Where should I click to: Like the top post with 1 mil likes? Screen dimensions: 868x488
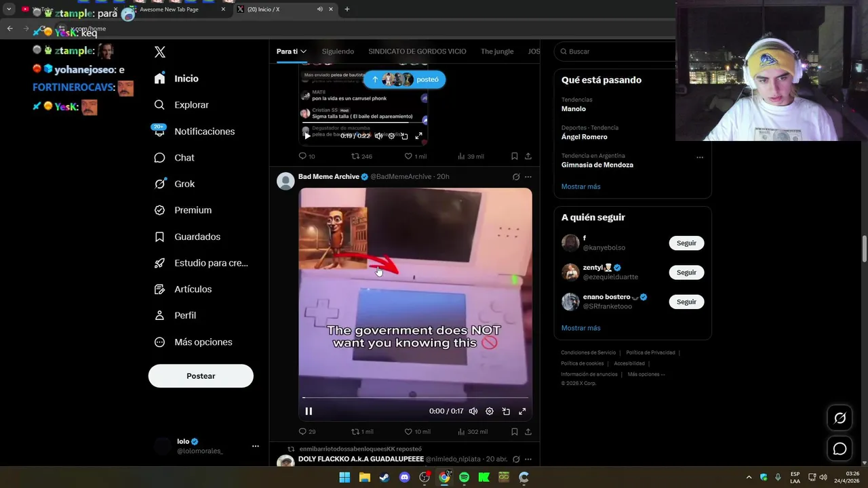(415, 157)
